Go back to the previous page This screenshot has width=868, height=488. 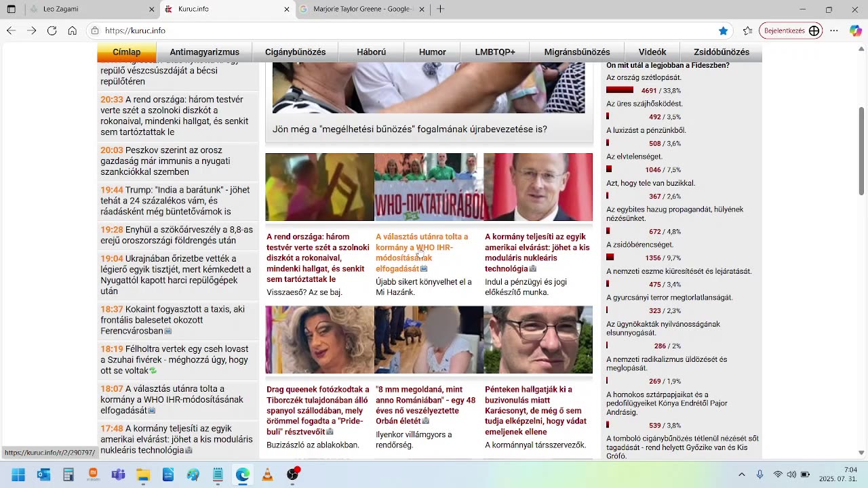[x=11, y=30]
